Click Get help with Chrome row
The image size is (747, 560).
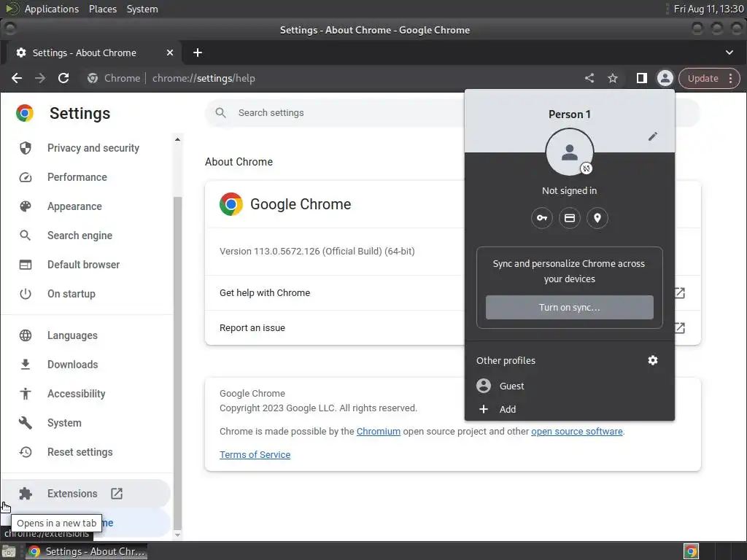(x=452, y=293)
